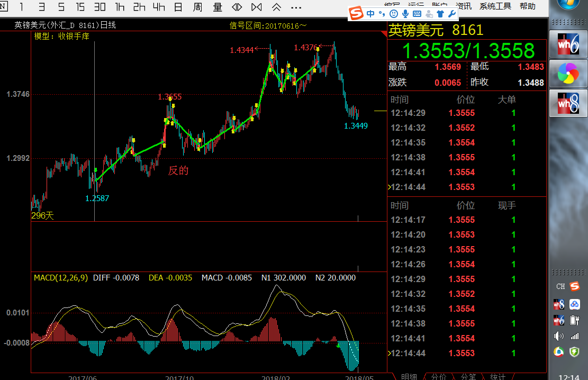
Task: Open the Sogou soft keyboard icon
Action: click(417, 14)
